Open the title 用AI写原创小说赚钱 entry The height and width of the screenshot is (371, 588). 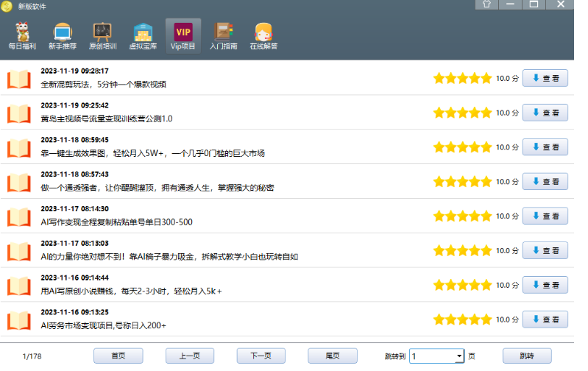131,291
